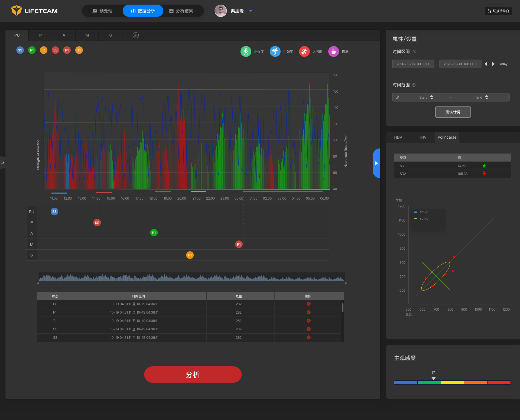Select the blue medium-intensity running icon
The height and width of the screenshot is (420, 520).
(275, 51)
